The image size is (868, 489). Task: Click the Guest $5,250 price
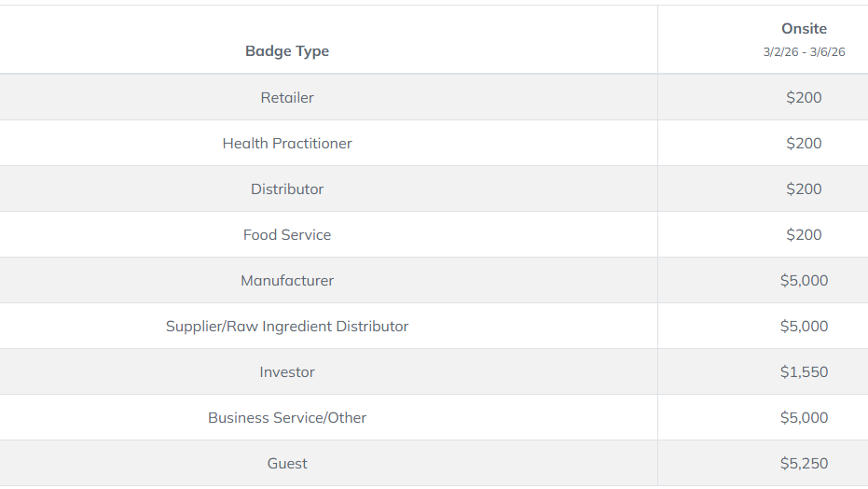(x=804, y=463)
